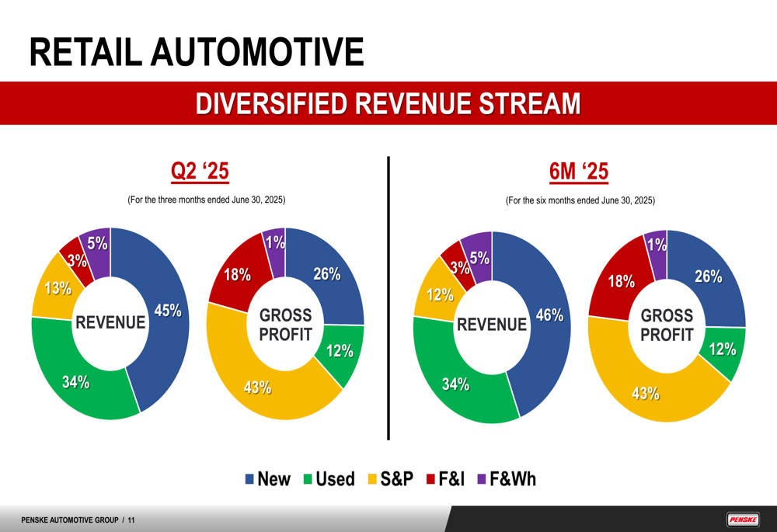Click the "Q2 '25" heading

tap(200, 172)
